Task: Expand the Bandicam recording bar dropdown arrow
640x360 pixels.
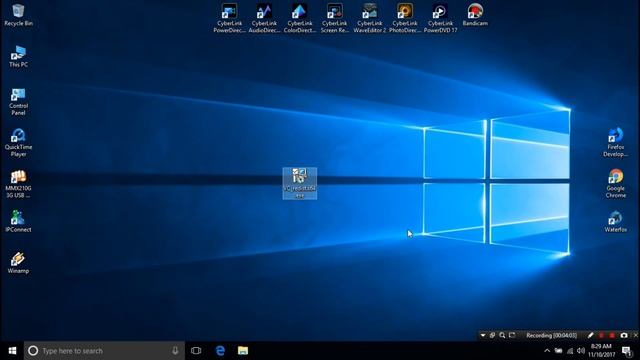Action: click(483, 335)
